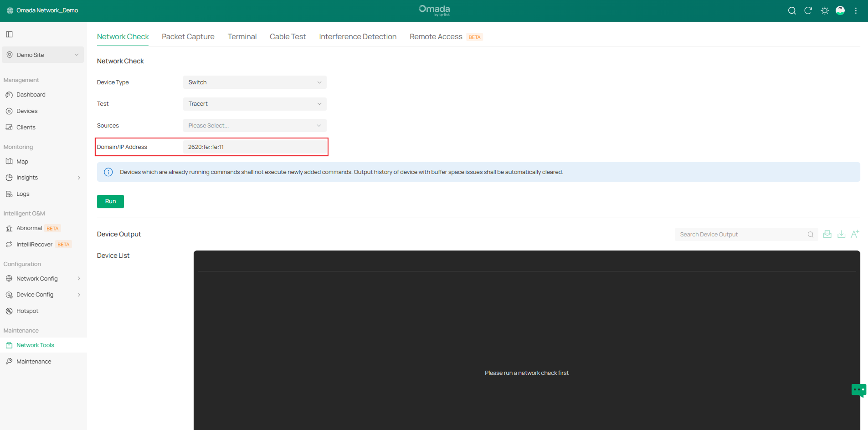Screen dimensions: 868x430
Task: Switch to the Network Check tab
Action: tap(123, 37)
